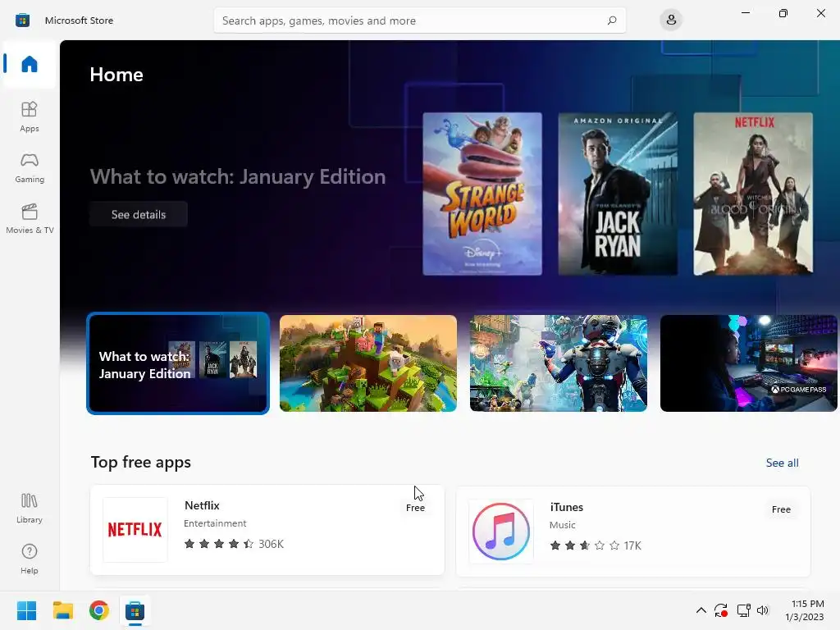This screenshot has height=630, width=840.
Task: Select the PC Game Pass card
Action: tap(748, 363)
